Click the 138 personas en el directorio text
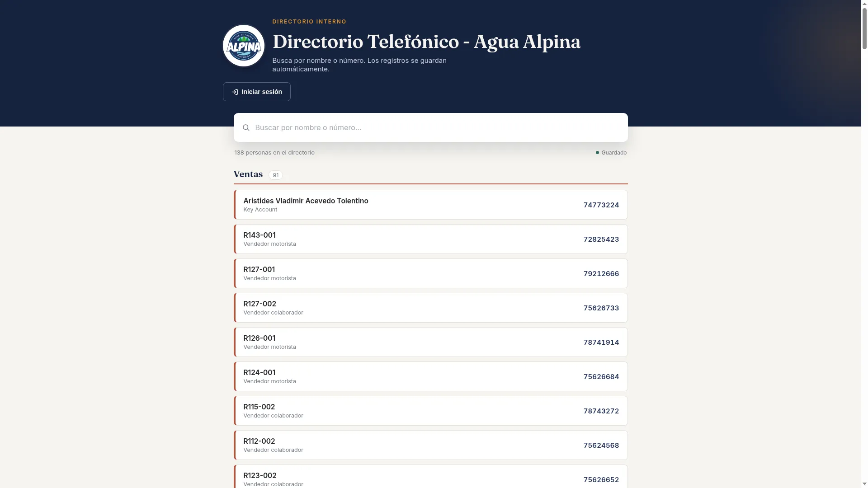Image resolution: width=868 pixels, height=488 pixels. coord(274,153)
